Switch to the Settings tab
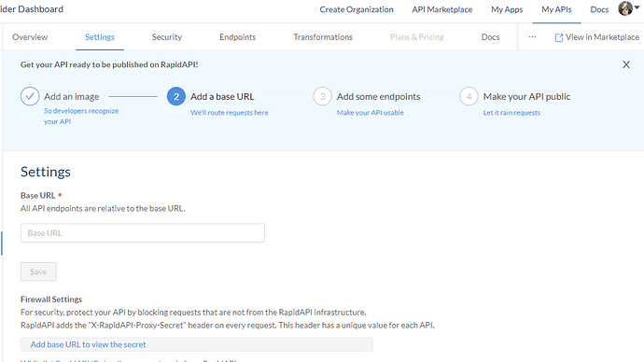 [100, 37]
